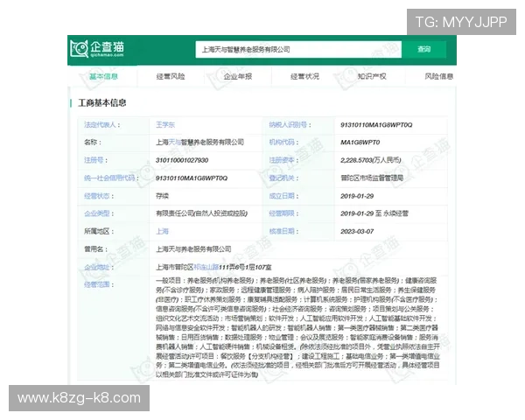
Task: Click operating period 2019-01-29 至 永续经营
Action: [374, 213]
